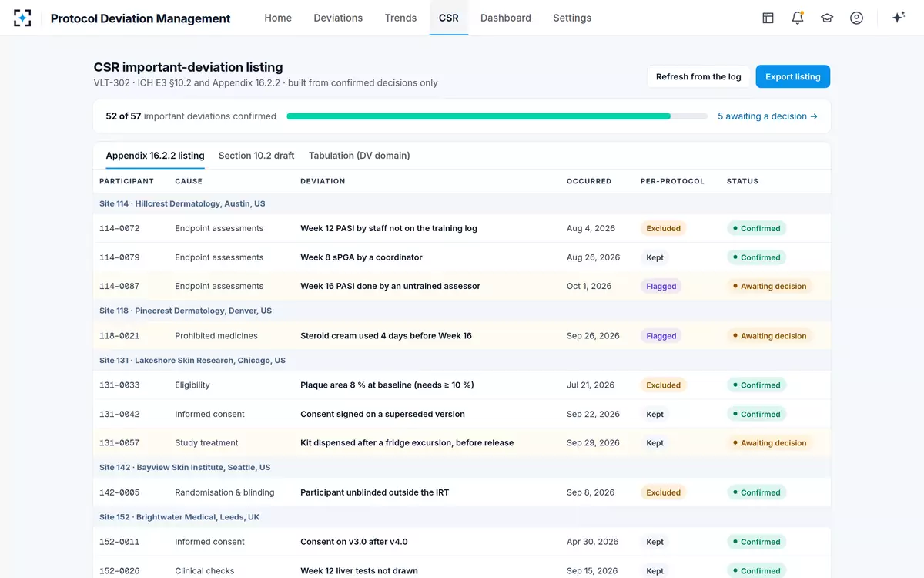
Task: Select the Site 114 Hillcrest Dermatology group row
Action: (x=462, y=203)
